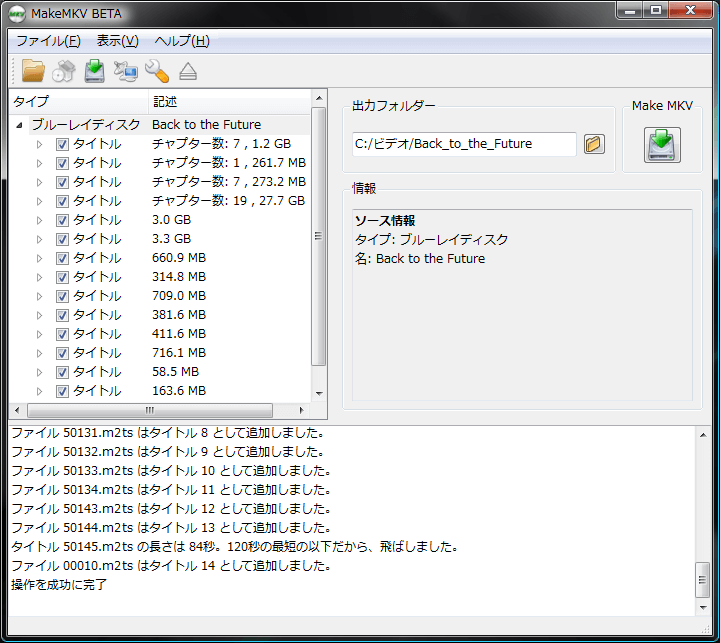The height and width of the screenshot is (643, 720).
Task: Collapse the ブルーレイディスク tree node
Action: click(x=19, y=125)
